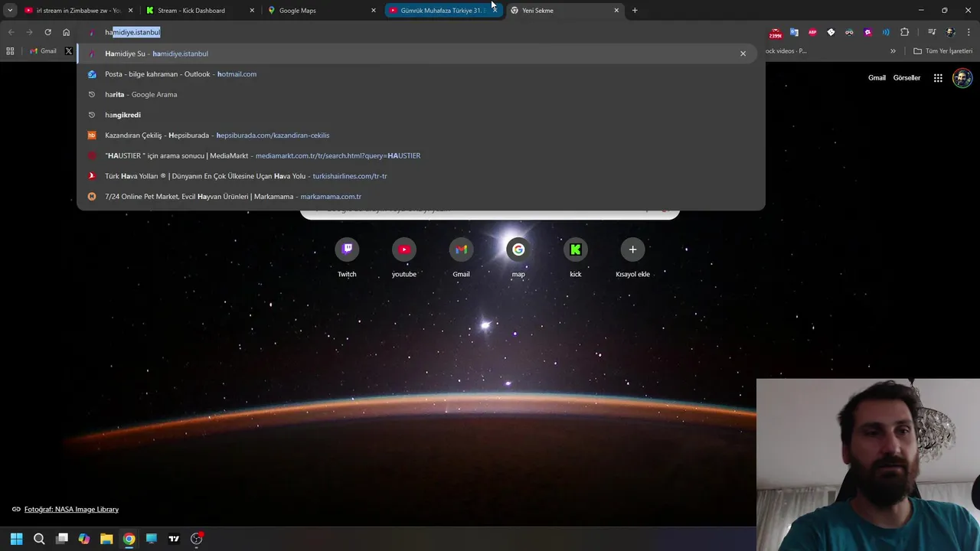Open File Explorer from the taskbar
980x551 pixels.
[x=106, y=539]
